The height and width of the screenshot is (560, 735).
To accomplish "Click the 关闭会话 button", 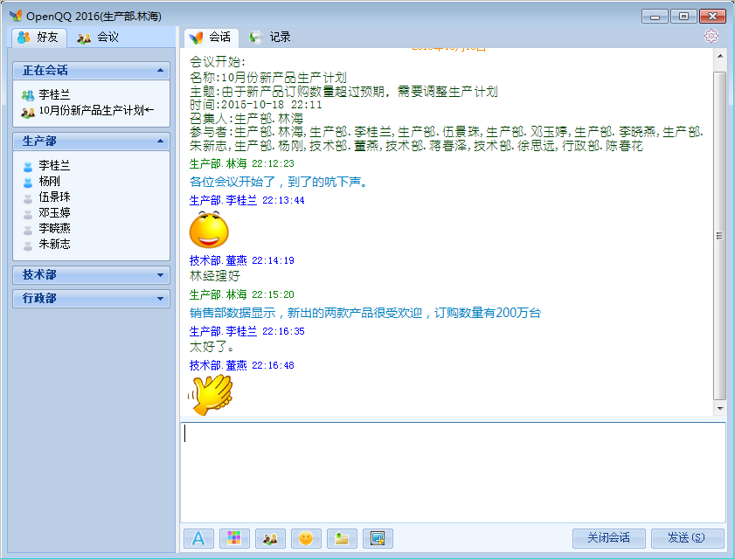I will (608, 538).
